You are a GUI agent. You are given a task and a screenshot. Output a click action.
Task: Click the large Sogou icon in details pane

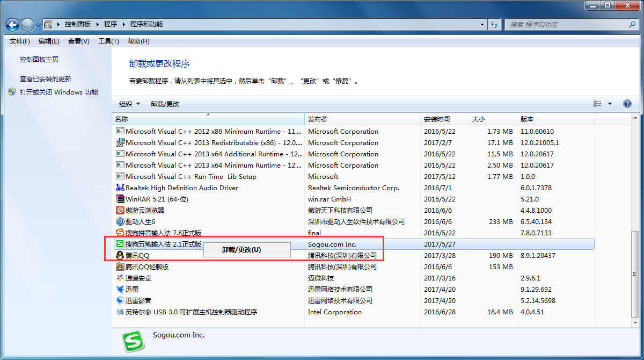[x=133, y=341]
